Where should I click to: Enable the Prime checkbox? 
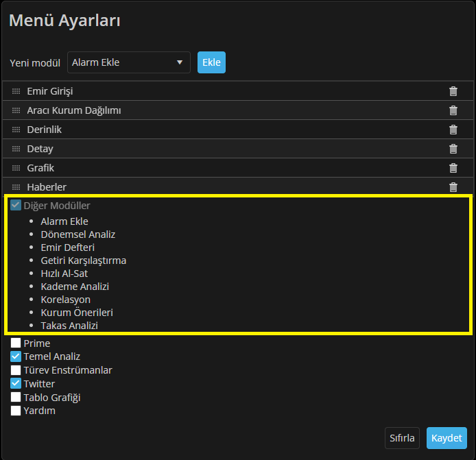(x=16, y=343)
